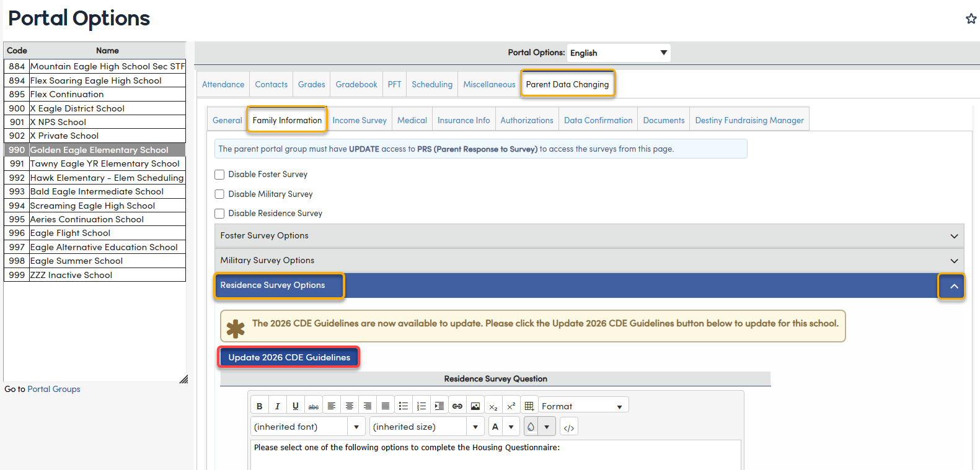
Task: Insert an unordered bullet list
Action: [x=404, y=406]
